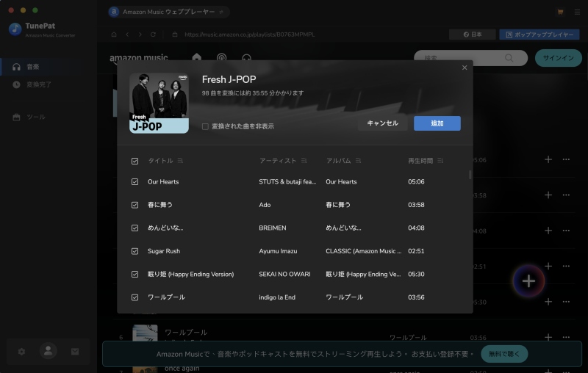Toggle the select-all checkbox in header
This screenshot has width=588, height=373.
(135, 161)
